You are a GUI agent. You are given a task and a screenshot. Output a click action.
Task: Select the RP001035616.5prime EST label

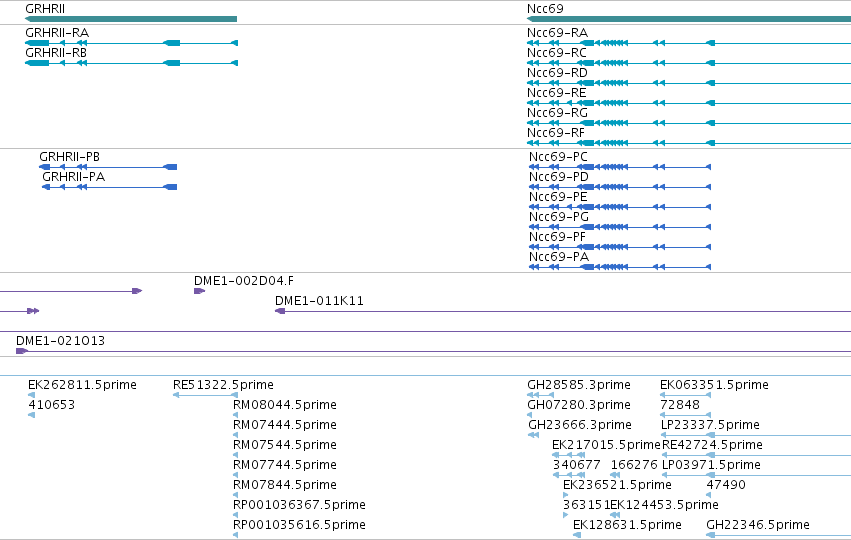299,525
